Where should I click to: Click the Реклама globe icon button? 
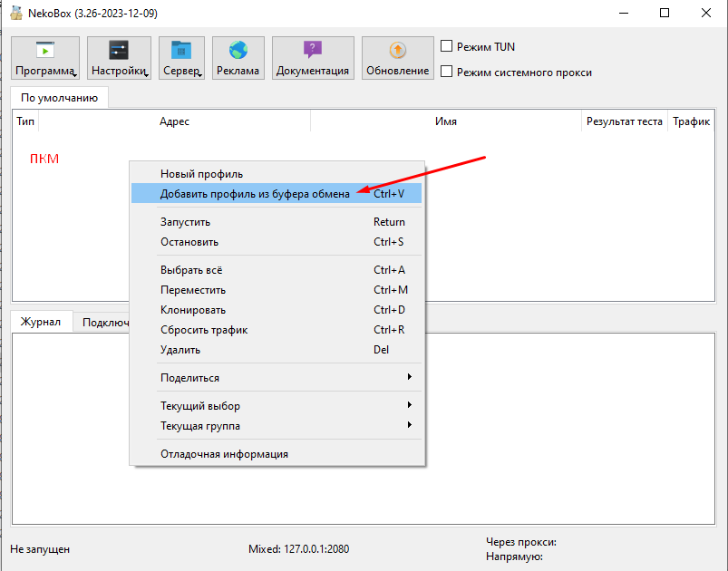[238, 58]
